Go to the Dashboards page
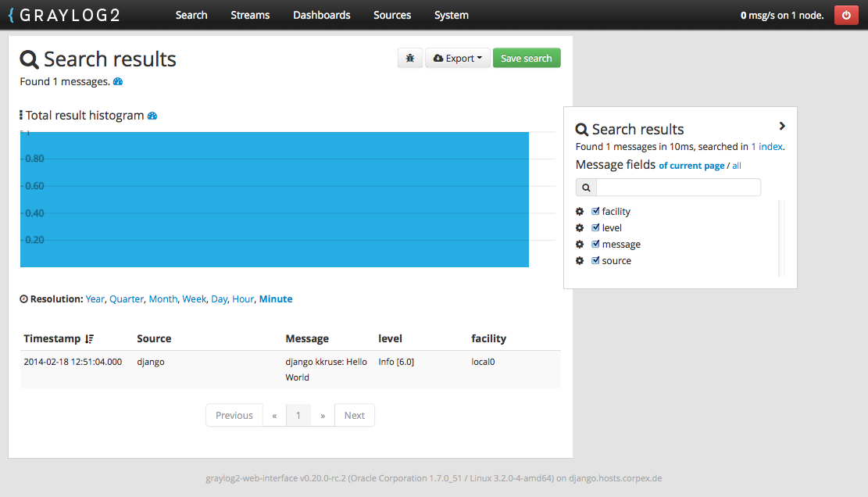Screen dimensions: 868x497 coord(321,15)
